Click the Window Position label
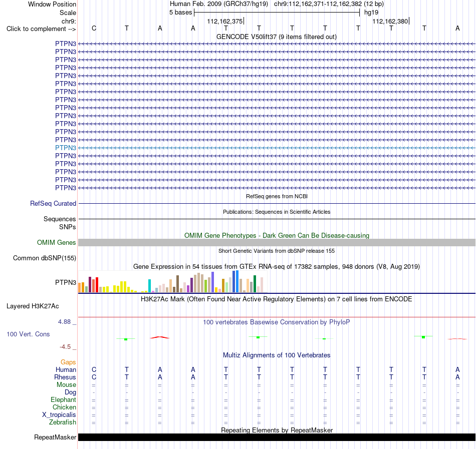476x449 pixels. (52, 4)
